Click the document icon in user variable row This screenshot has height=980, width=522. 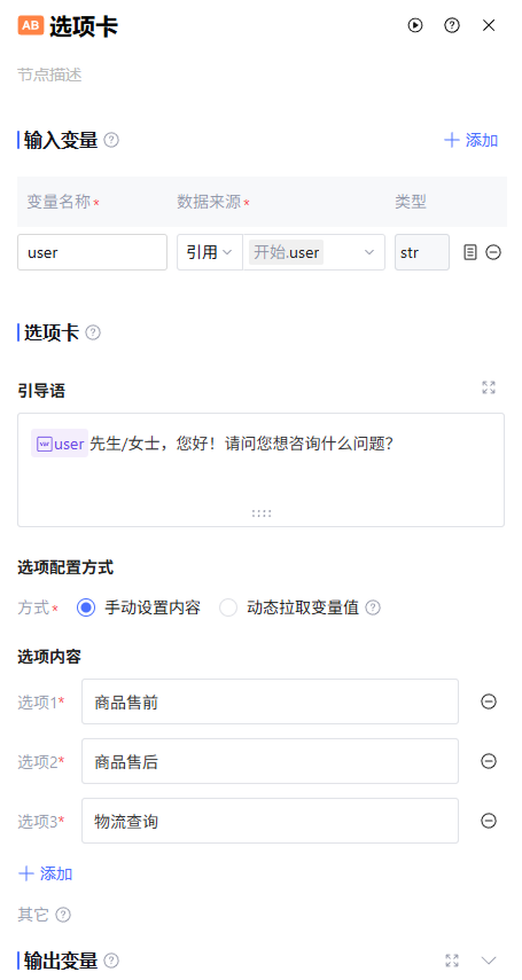pos(470,252)
